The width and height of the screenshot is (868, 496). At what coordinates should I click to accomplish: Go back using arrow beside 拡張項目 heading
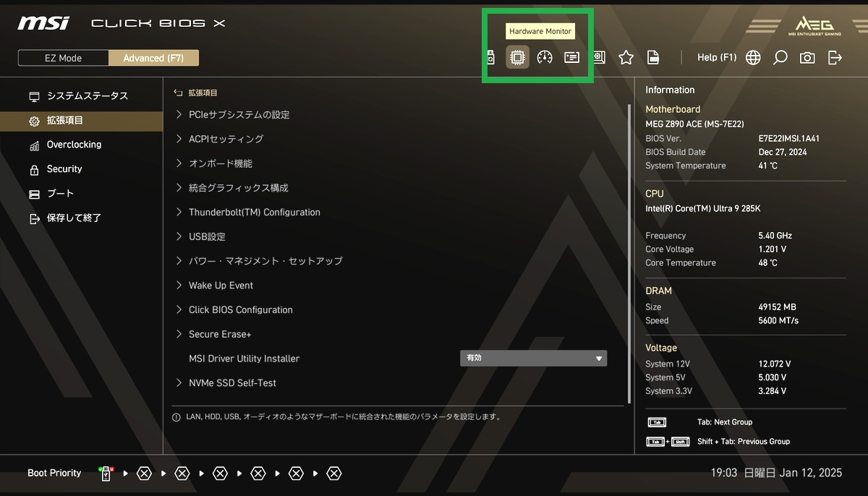point(178,93)
